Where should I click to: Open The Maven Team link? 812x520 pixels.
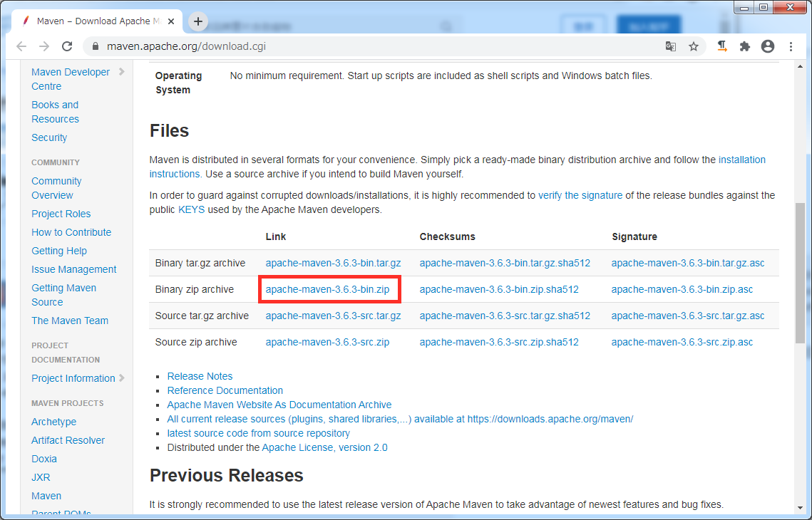click(70, 321)
